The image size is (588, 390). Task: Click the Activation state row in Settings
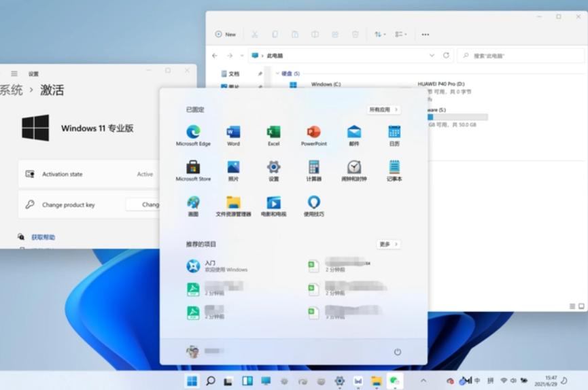pyautogui.click(x=89, y=174)
